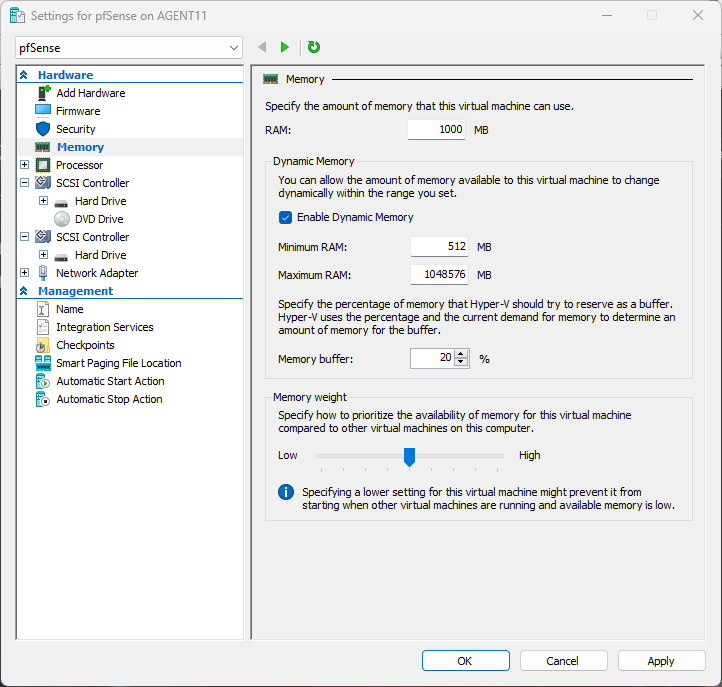
Task: Click the Apply button
Action: pos(660,661)
